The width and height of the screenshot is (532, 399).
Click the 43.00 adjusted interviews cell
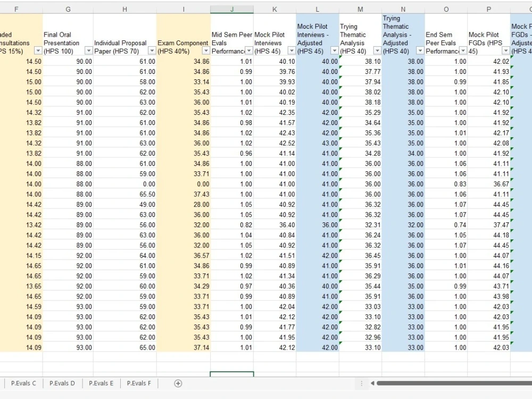click(x=318, y=143)
